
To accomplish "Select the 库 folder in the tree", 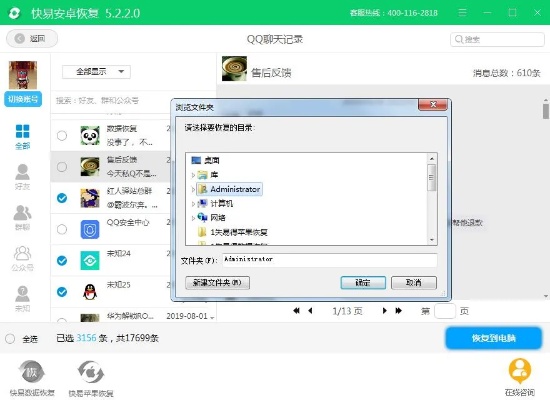I will click(x=208, y=175).
